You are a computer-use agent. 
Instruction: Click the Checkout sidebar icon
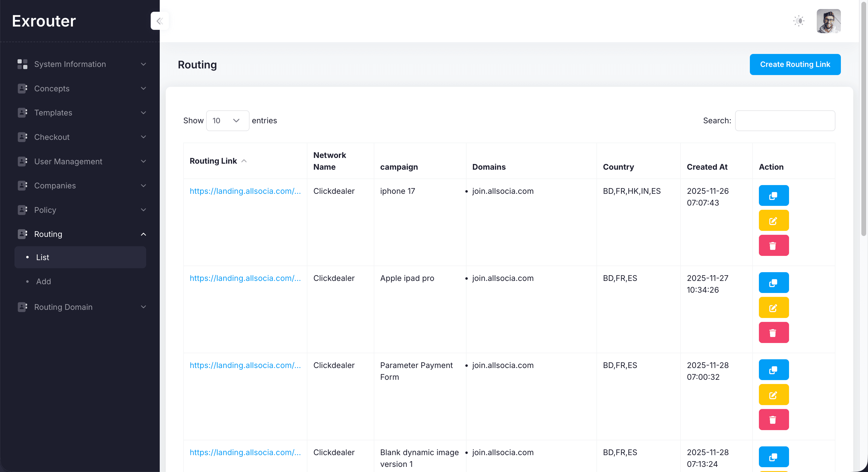[x=22, y=137]
